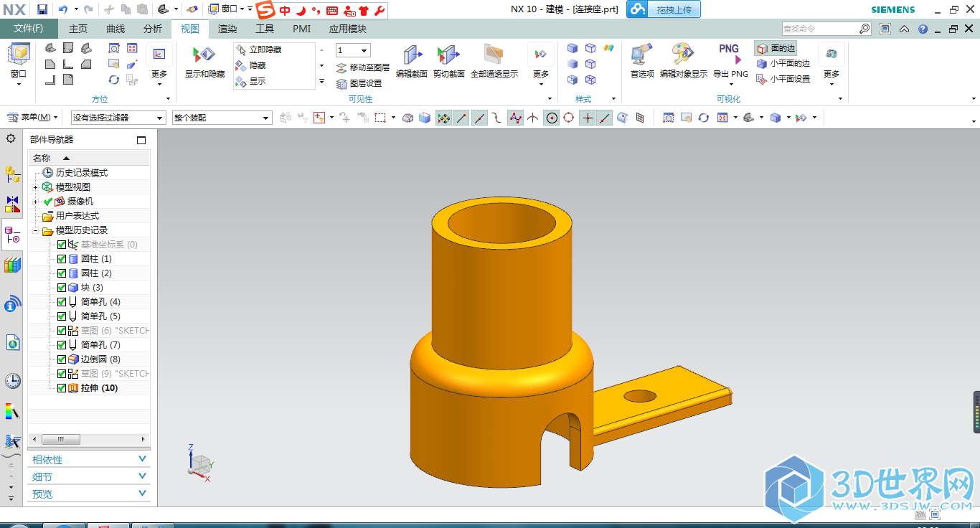
Task: Open the Show and Hide (显示和隐藏) tool
Action: point(204,61)
